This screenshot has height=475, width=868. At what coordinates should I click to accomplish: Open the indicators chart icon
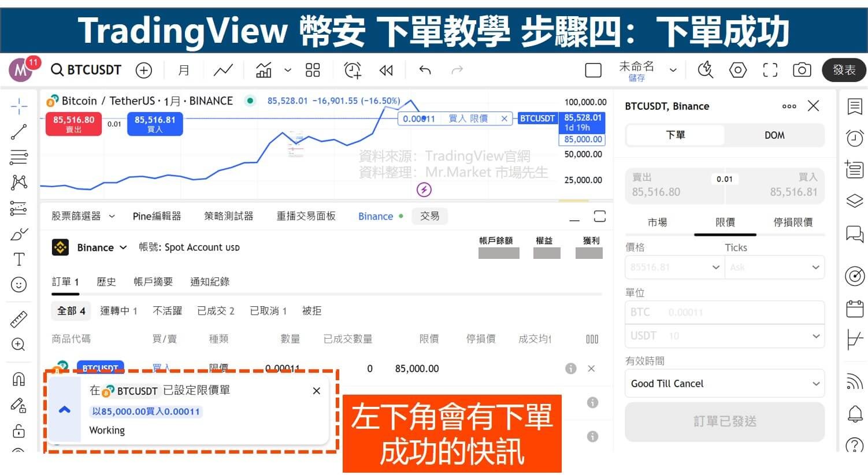[264, 70]
